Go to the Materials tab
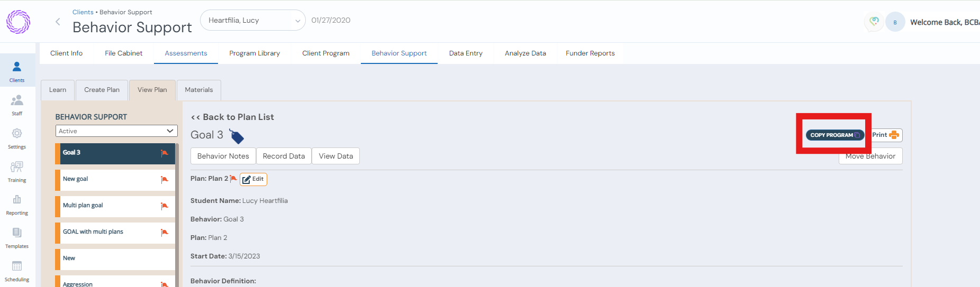 click(198, 90)
